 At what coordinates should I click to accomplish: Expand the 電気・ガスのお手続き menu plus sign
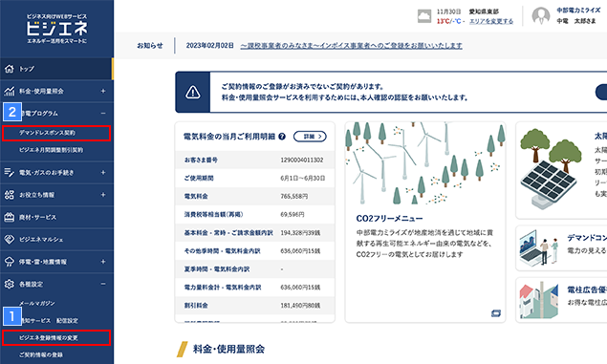tap(103, 173)
